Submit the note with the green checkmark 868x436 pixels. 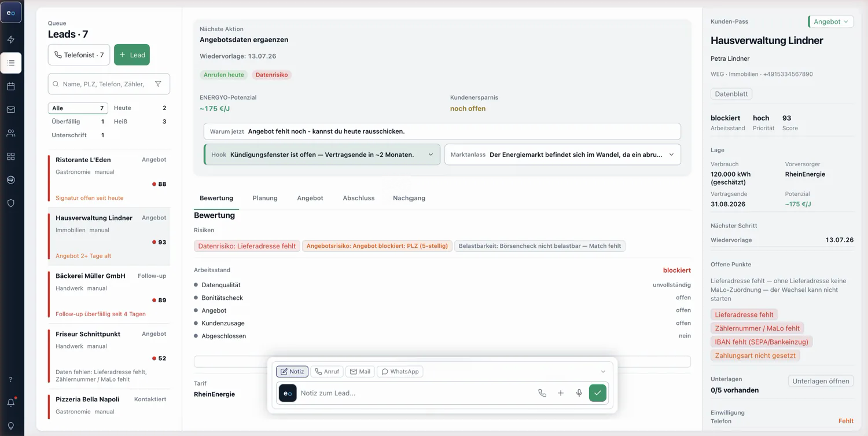click(598, 393)
